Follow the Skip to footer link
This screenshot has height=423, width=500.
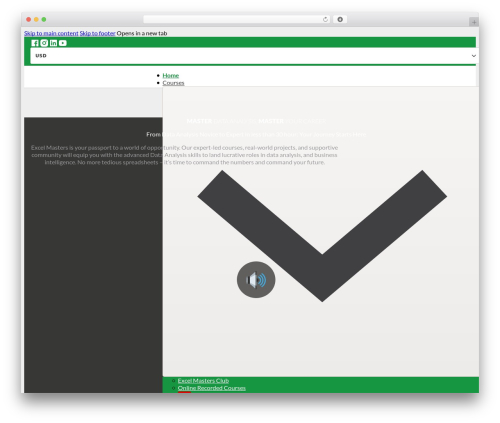97,33
